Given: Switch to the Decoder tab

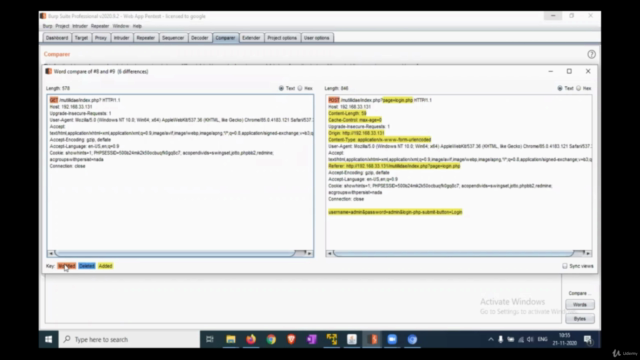Looking at the screenshot, I should tap(200, 38).
